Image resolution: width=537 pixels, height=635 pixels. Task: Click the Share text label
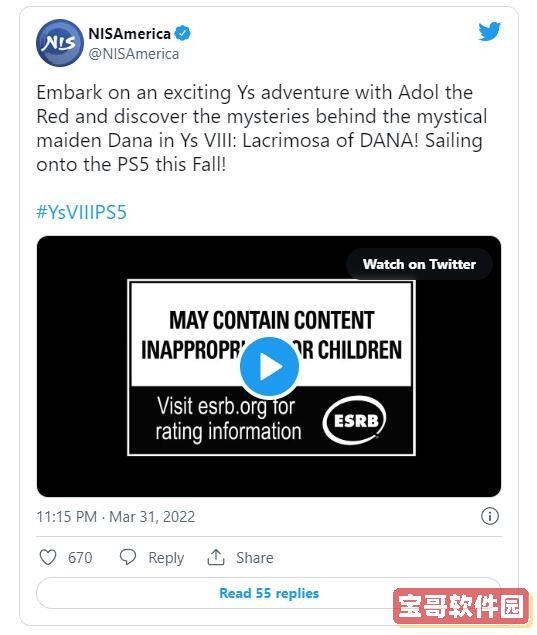pyautogui.click(x=255, y=558)
